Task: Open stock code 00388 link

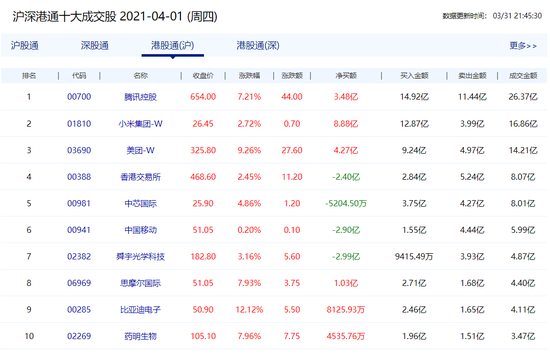Action: pos(79,177)
